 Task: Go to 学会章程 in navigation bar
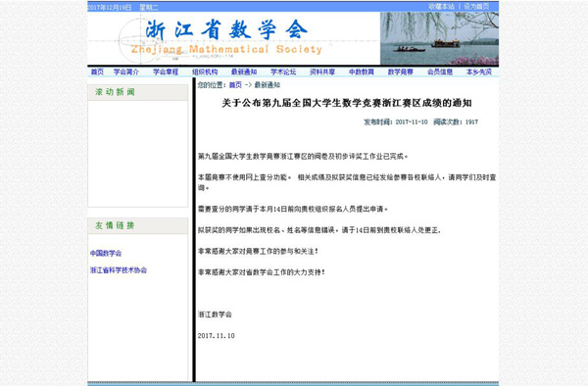pyautogui.click(x=166, y=72)
